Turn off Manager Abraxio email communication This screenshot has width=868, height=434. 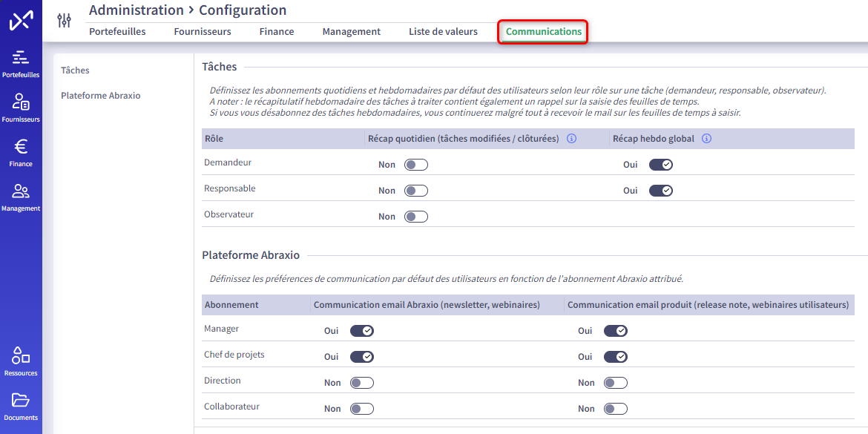coord(361,330)
